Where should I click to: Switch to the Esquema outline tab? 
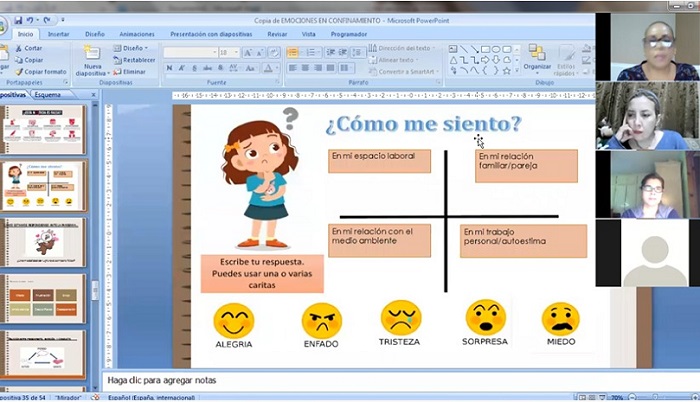point(47,94)
